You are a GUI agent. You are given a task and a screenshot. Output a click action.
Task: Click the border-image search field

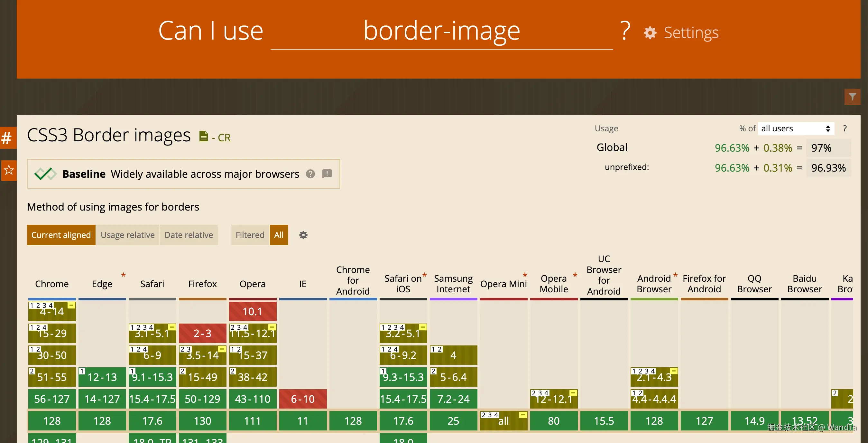click(x=442, y=31)
